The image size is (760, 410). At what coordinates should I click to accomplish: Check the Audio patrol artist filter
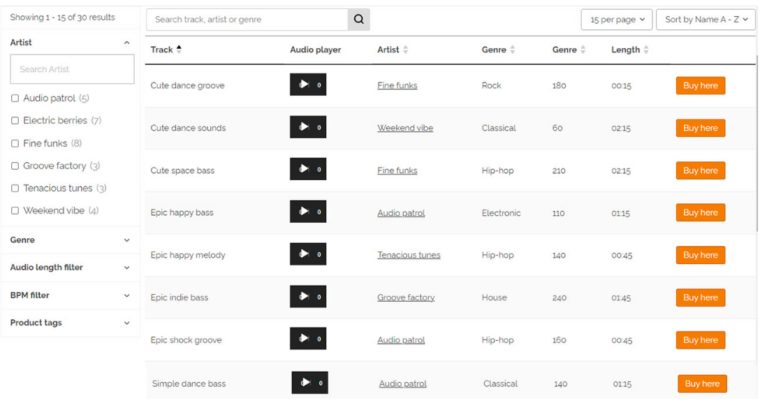point(15,98)
